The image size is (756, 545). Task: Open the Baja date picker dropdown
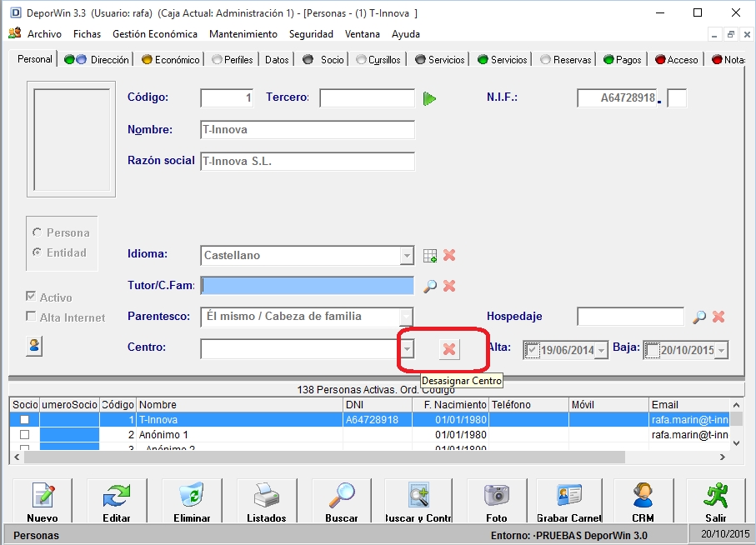pyautogui.click(x=721, y=350)
